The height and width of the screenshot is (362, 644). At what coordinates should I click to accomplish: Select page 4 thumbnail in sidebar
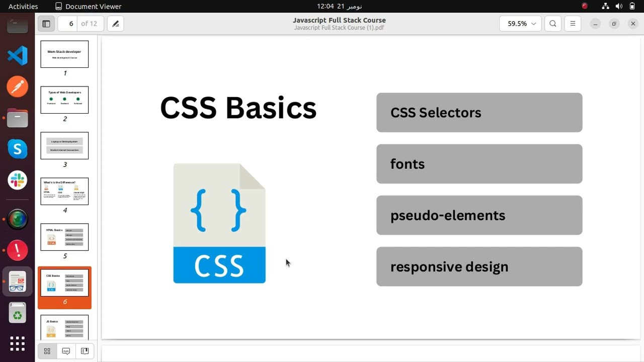64,191
